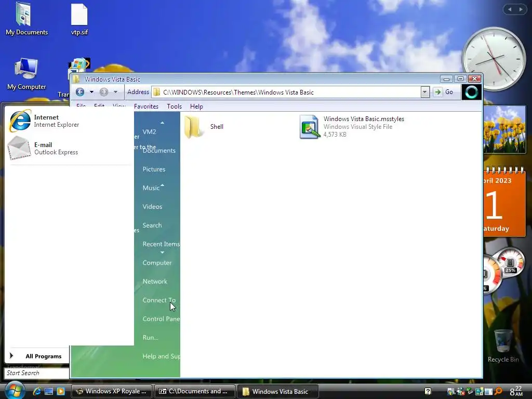Image resolution: width=532 pixels, height=399 pixels.
Task: Click the tulips slideshow gadget
Action: click(504, 129)
